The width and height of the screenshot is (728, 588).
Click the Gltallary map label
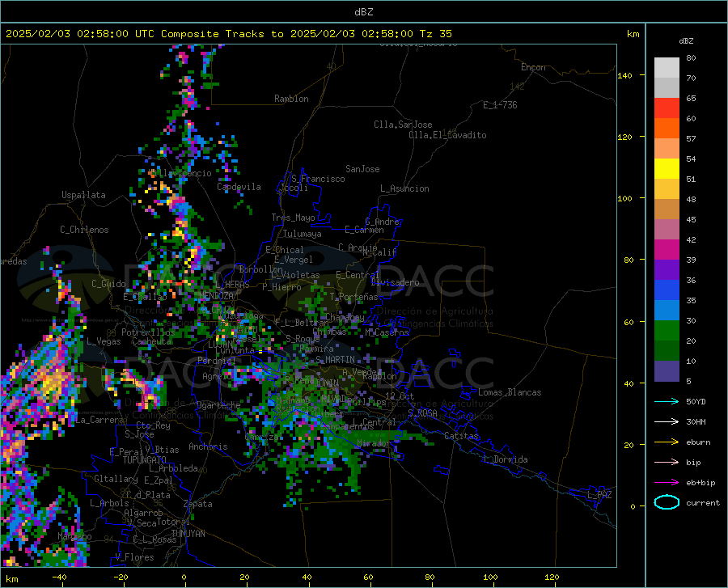[x=116, y=479]
